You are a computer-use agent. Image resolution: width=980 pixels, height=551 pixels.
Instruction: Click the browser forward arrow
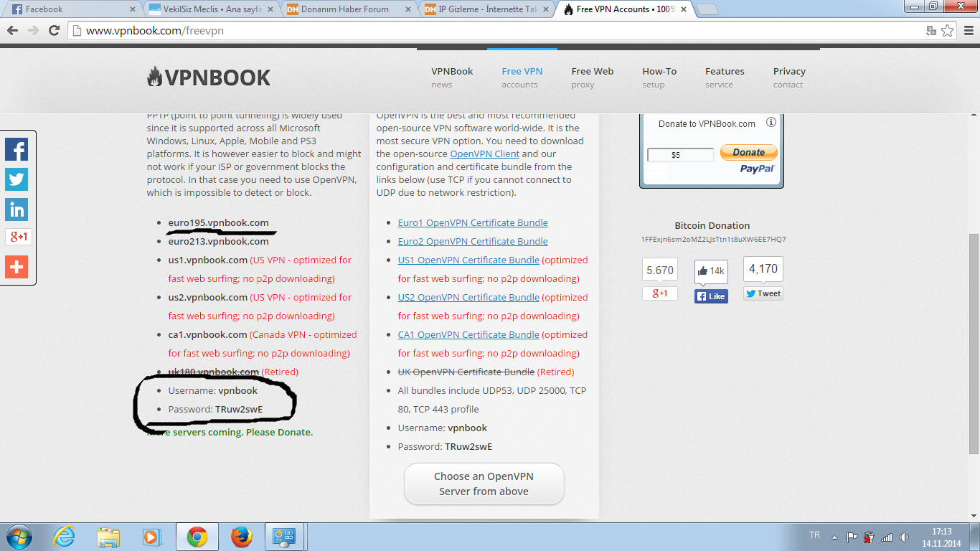point(33,31)
